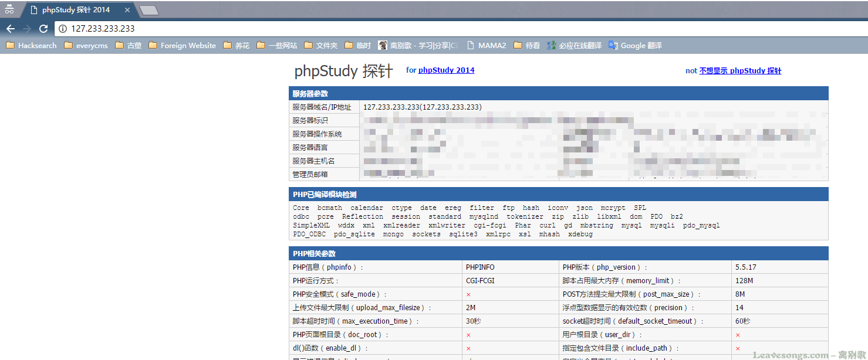Click the browser back arrow
Image resolution: width=868 pixels, height=360 pixels.
click(x=10, y=28)
